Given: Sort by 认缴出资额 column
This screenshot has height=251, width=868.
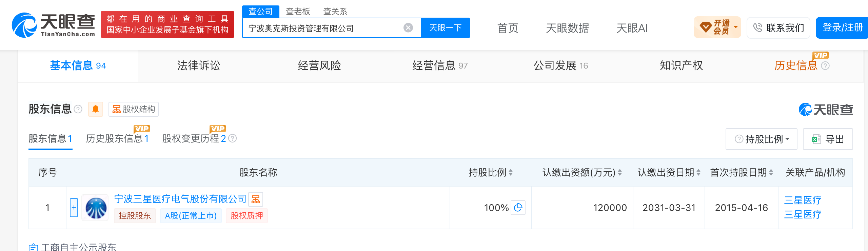Looking at the screenshot, I should point(620,173).
